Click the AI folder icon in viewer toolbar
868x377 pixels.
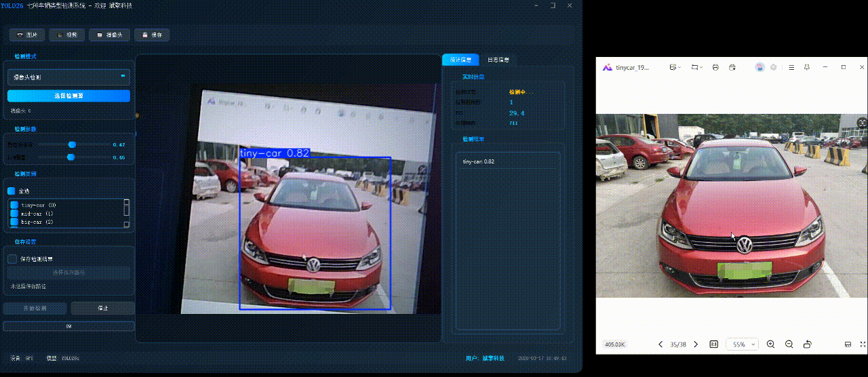[x=732, y=67]
